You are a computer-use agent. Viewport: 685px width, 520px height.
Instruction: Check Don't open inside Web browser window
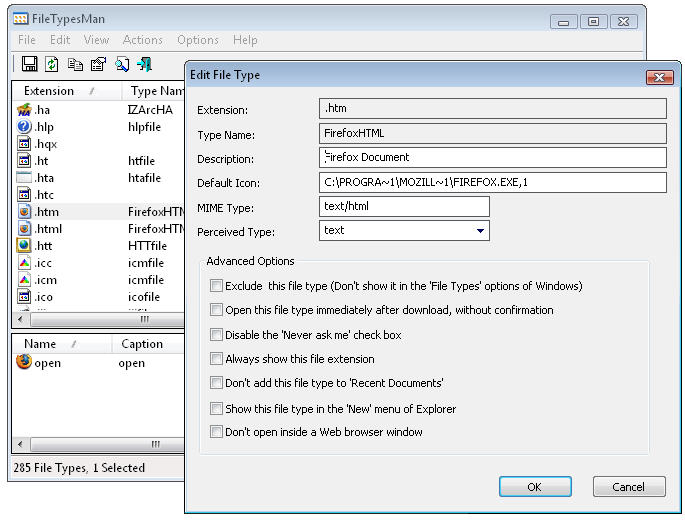(216, 432)
